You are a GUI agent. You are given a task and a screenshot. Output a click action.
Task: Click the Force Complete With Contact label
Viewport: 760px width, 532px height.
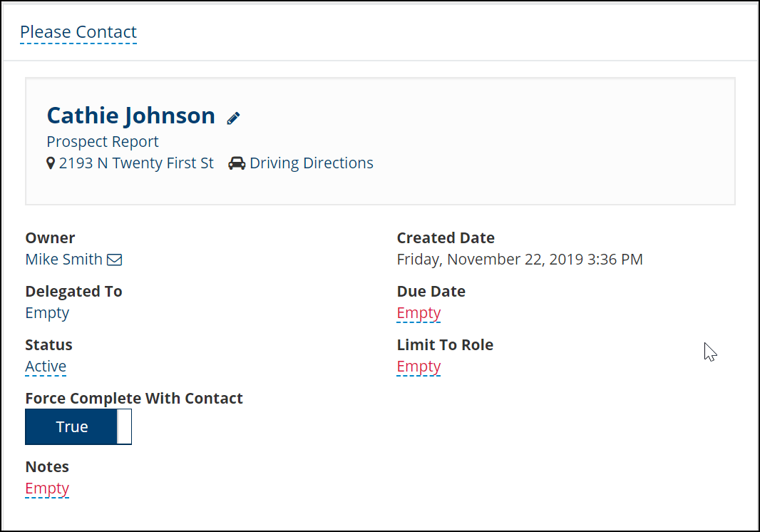click(134, 398)
